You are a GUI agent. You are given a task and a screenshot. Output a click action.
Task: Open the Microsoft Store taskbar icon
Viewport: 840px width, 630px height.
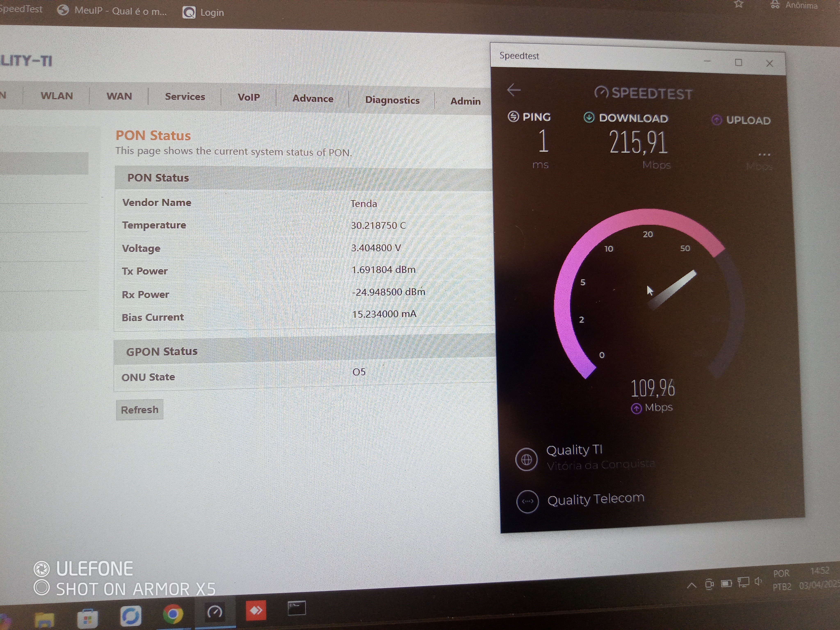(87, 618)
